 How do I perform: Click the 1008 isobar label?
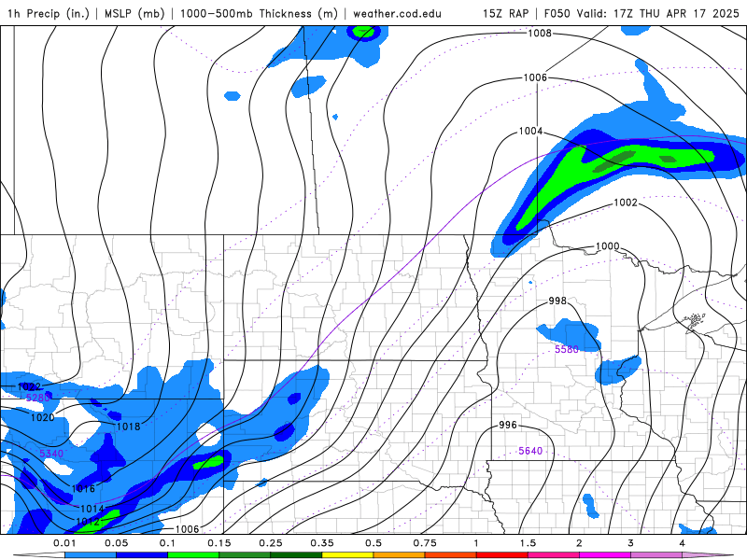pyautogui.click(x=540, y=33)
